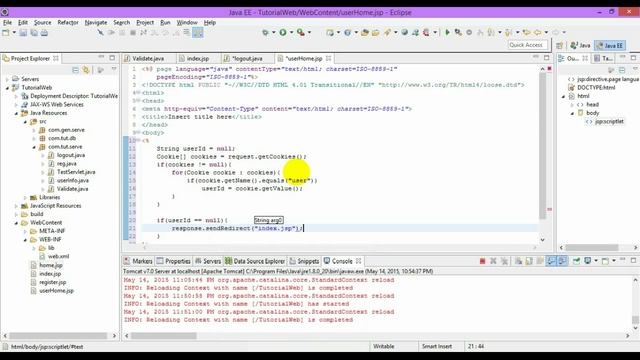Toggle the highlighted toolbar button after Show Whitespace

click(198, 32)
